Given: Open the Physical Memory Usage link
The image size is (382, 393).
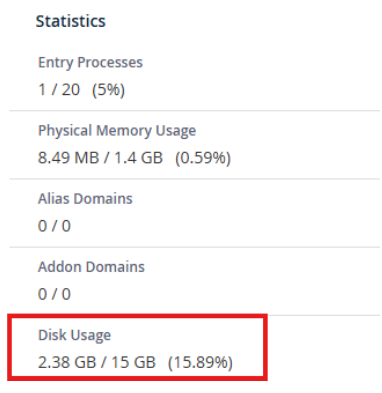Looking at the screenshot, I should [x=117, y=131].
